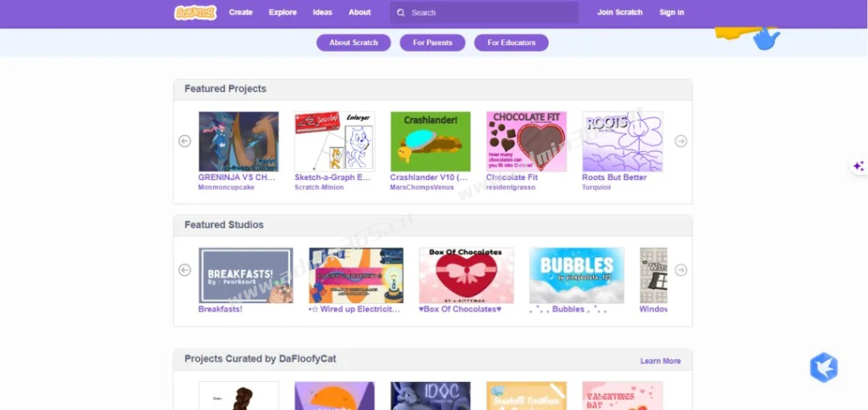Image resolution: width=868 pixels, height=410 pixels.
Task: Select the For Educators button
Action: pyautogui.click(x=512, y=42)
